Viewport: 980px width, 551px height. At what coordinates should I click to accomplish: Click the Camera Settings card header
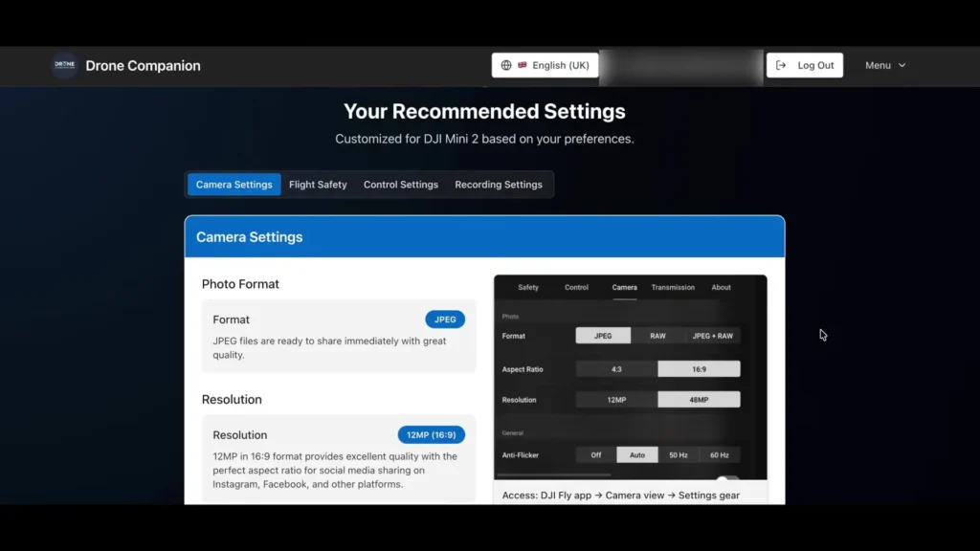click(x=484, y=237)
